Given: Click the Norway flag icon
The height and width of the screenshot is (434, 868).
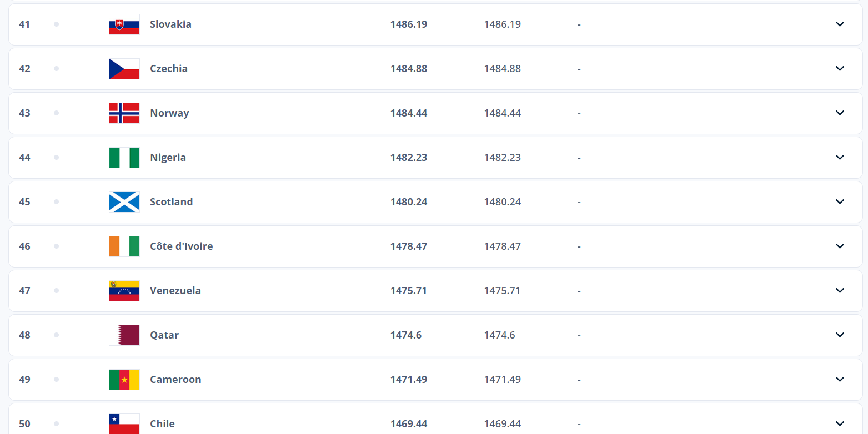Looking at the screenshot, I should click(x=124, y=113).
